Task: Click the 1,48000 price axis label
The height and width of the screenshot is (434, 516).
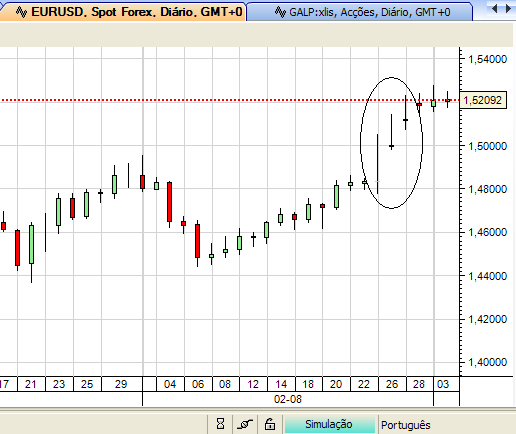Action: point(487,189)
